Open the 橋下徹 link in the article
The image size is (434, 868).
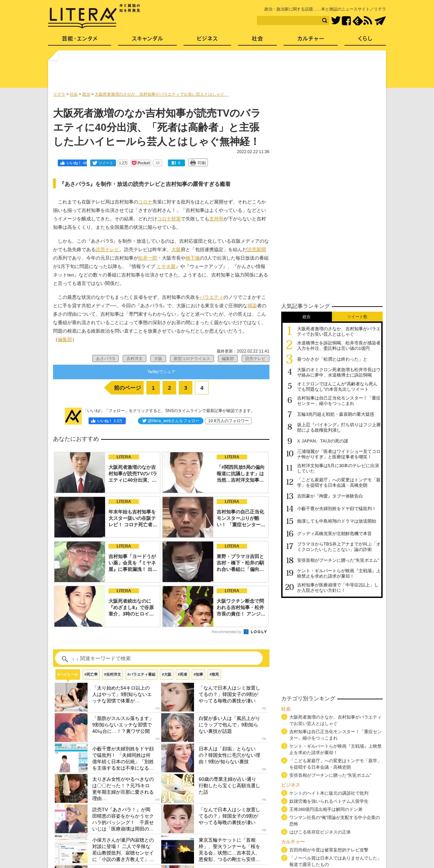point(193,258)
